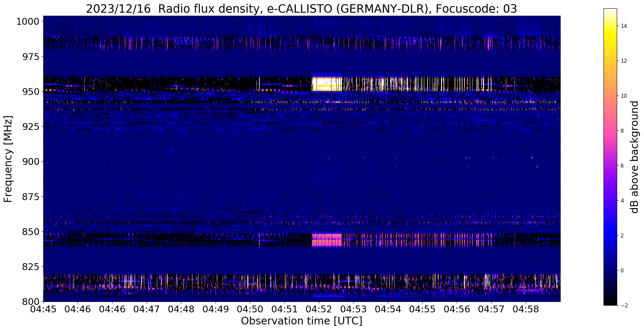Screen dimensions: 644x330
Task: Click the solid white burst block near 955 MHz
Action: (327, 84)
